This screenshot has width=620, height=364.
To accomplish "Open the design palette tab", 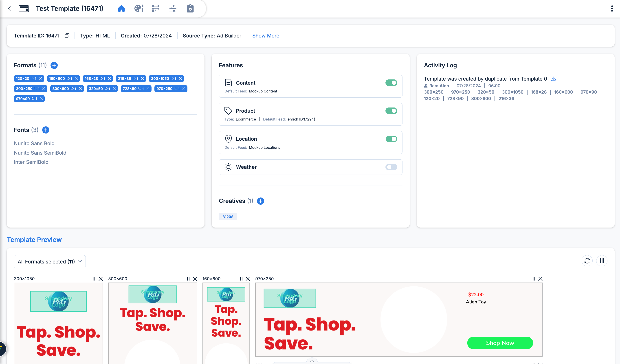I will point(139,9).
